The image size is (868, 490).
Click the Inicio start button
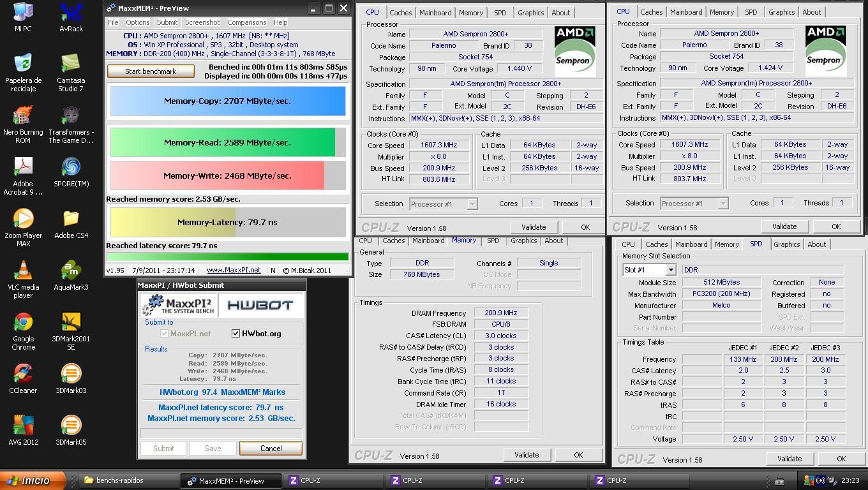(x=33, y=480)
